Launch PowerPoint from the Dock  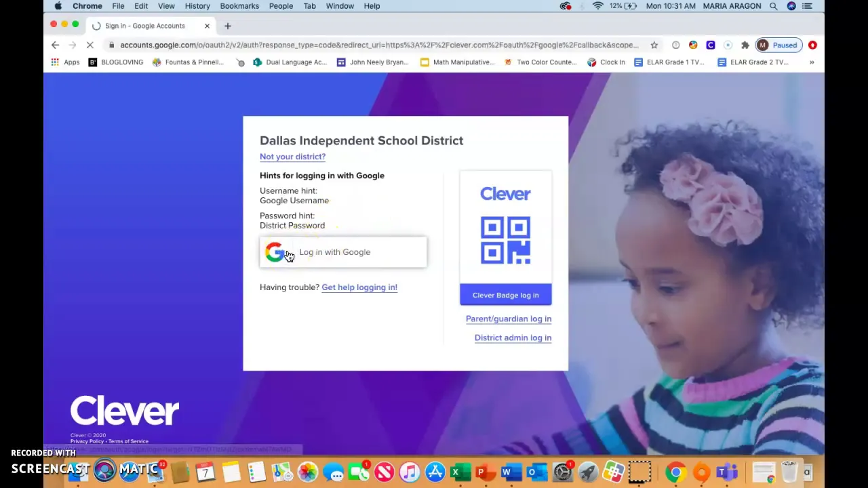[x=486, y=472]
